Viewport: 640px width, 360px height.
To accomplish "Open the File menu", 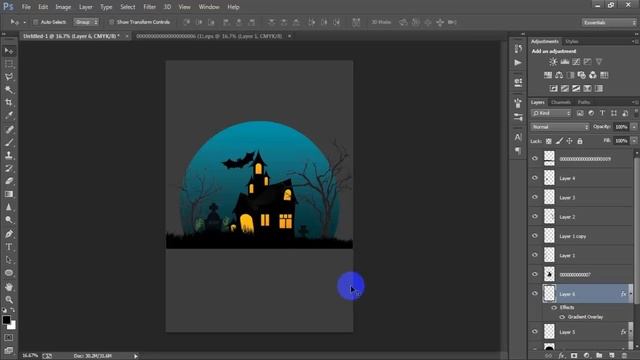I will (x=26, y=7).
